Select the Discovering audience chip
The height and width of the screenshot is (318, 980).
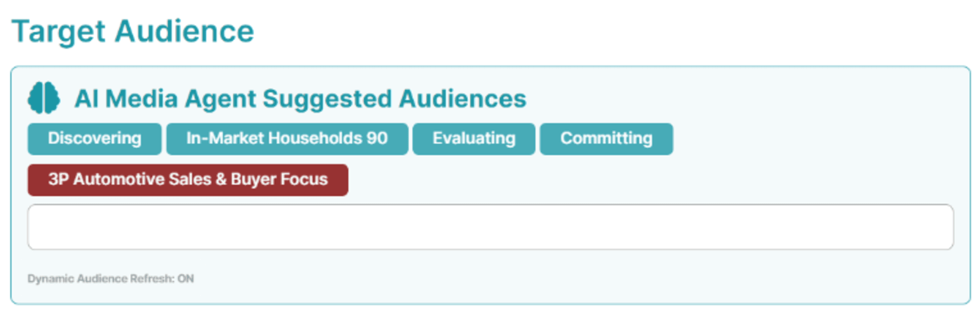[95, 139]
